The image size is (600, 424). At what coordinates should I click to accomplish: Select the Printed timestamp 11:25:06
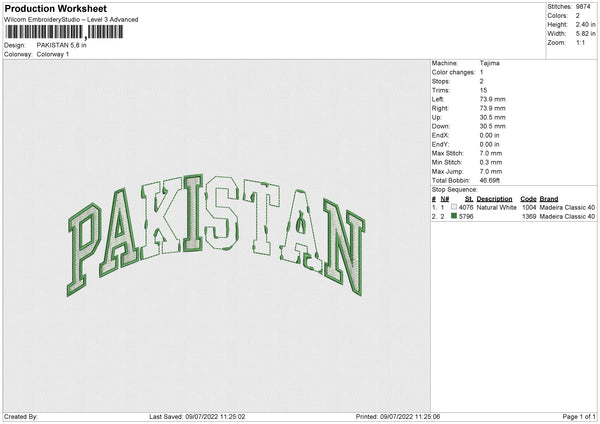coord(427,417)
